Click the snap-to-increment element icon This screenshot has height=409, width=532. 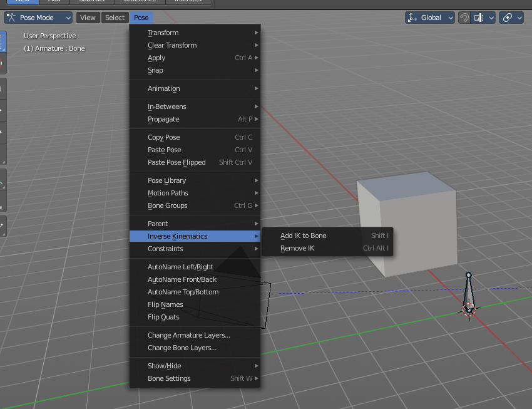478,18
